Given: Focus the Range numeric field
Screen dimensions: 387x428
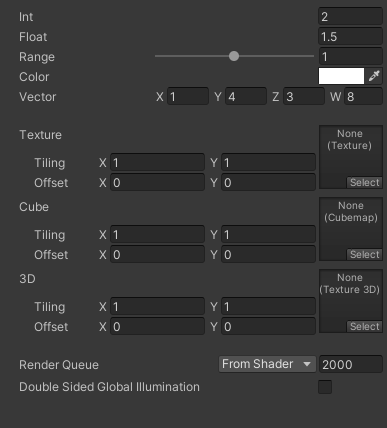Looking at the screenshot, I should pyautogui.click(x=350, y=56).
